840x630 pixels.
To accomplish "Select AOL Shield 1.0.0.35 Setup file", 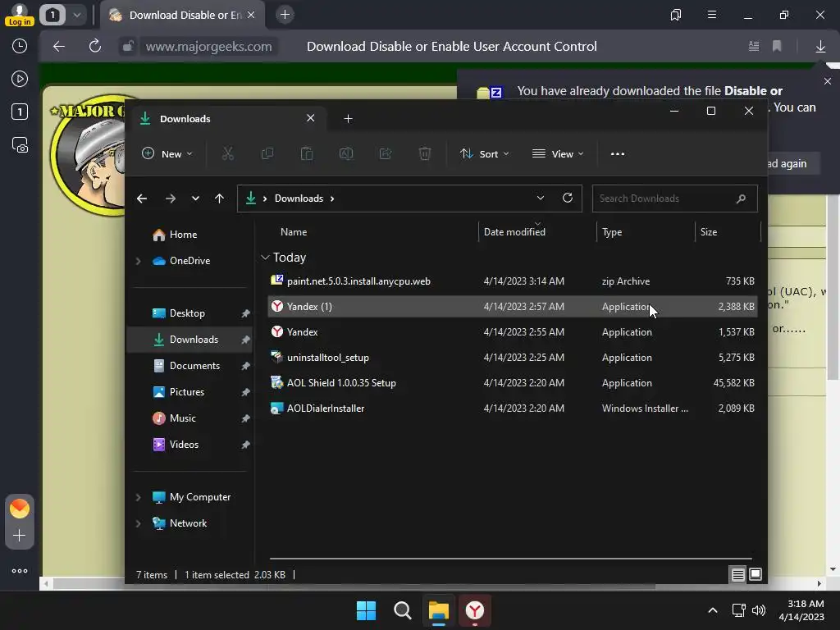I will [x=512, y=383].
